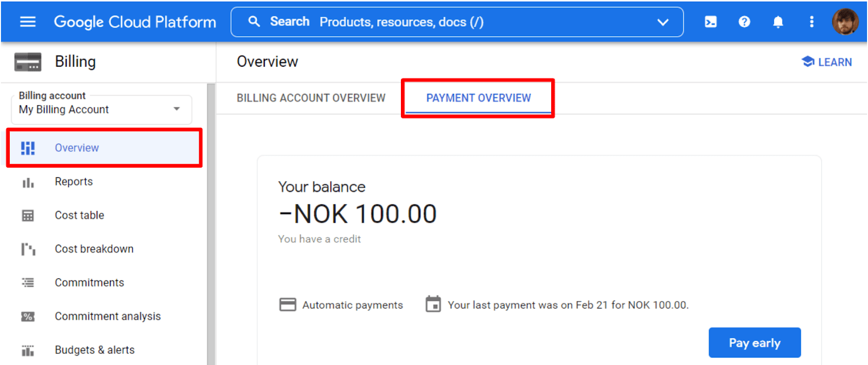This screenshot has height=365, width=868.
Task: Open Overview in the sidebar
Action: coord(104,148)
